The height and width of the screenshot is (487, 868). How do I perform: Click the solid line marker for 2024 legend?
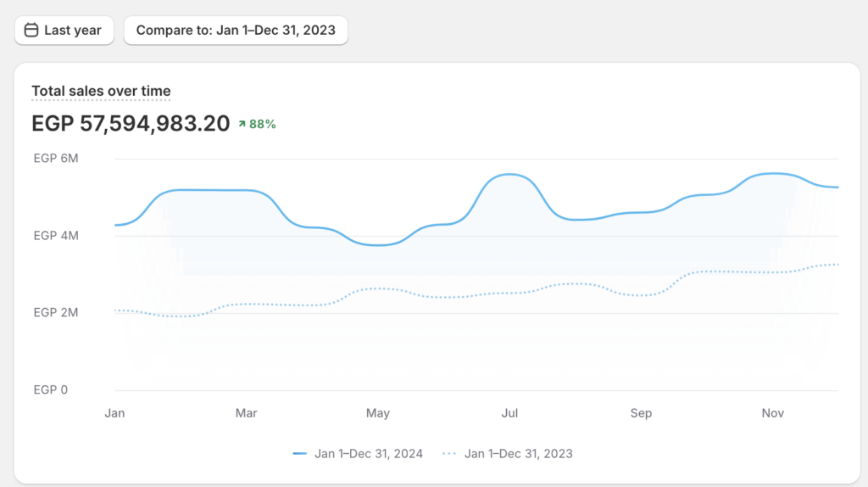click(x=299, y=454)
